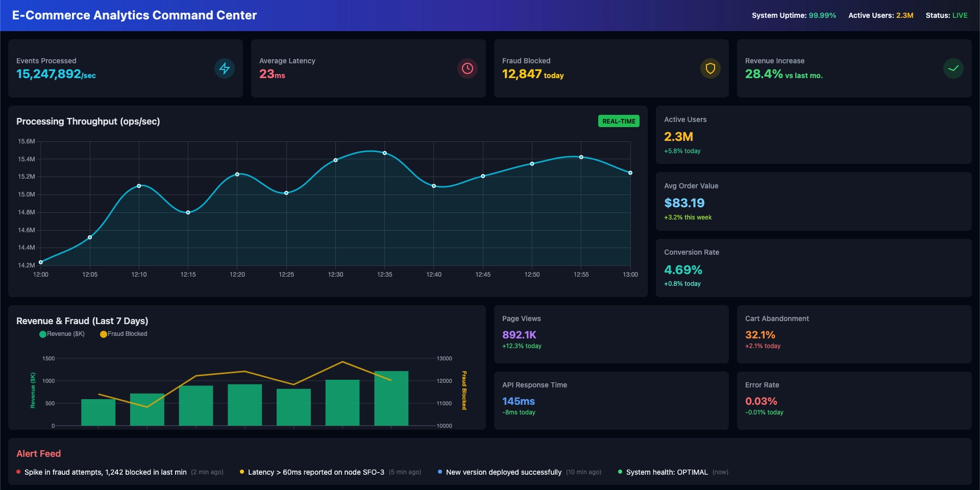Toggle the Fraud Blocked legend entry
The height and width of the screenshot is (490, 980).
pyautogui.click(x=122, y=334)
